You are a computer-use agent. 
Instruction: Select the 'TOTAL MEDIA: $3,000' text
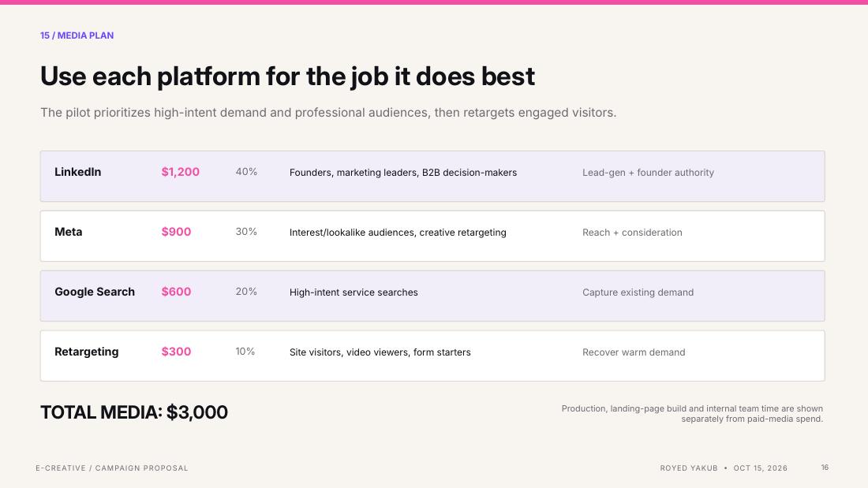pos(134,412)
